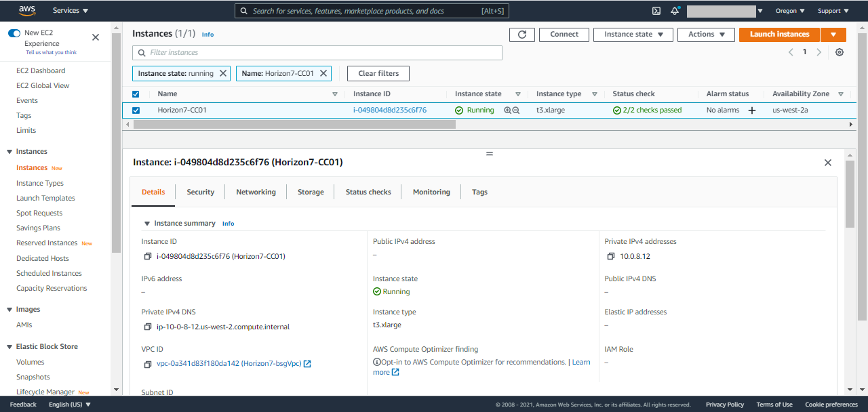Remove the Name: Horizon7-CC01 filter
The width and height of the screenshot is (868, 412).
pos(324,73)
